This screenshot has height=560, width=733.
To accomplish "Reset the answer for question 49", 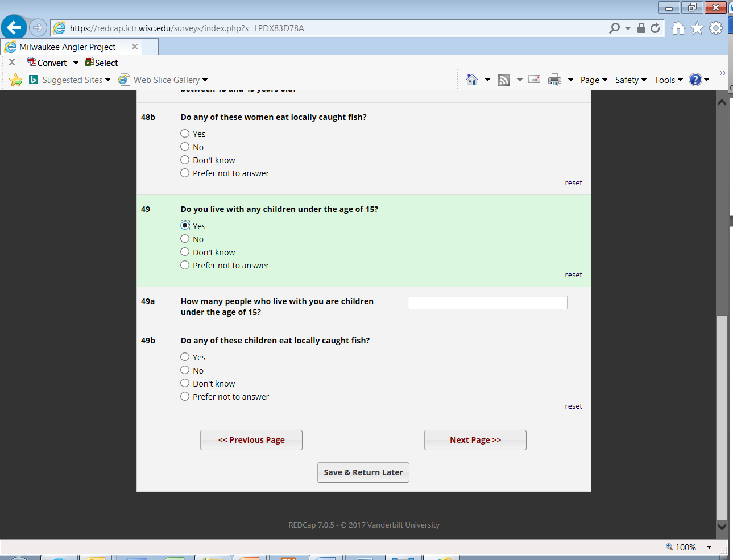I will [x=573, y=275].
